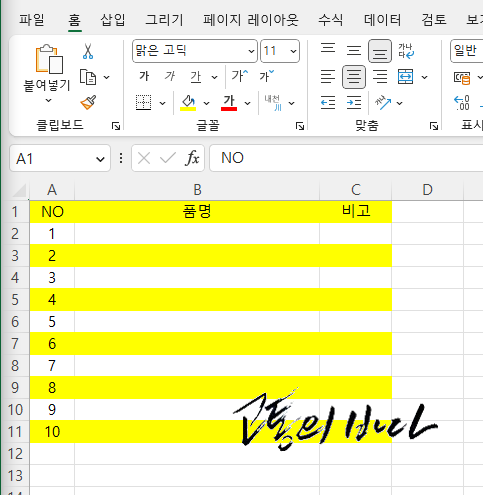Increase indent icon
Viewport: 483px width, 495px height.
354,103
